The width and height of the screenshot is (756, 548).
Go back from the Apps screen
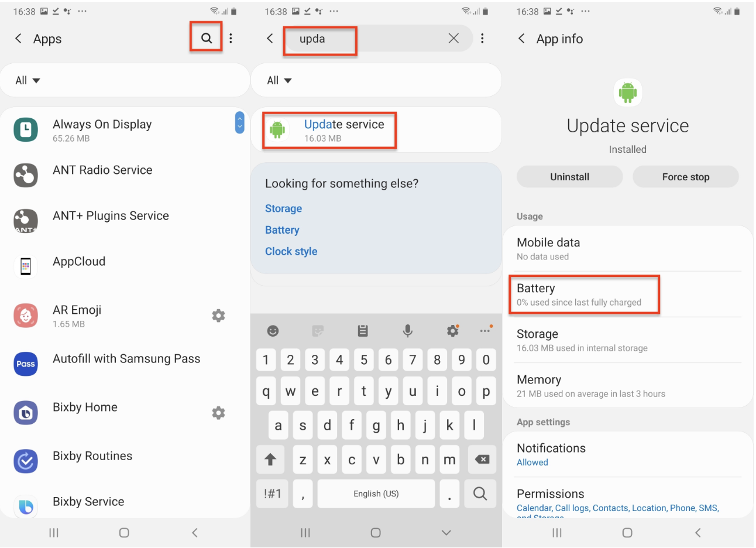[x=18, y=39]
